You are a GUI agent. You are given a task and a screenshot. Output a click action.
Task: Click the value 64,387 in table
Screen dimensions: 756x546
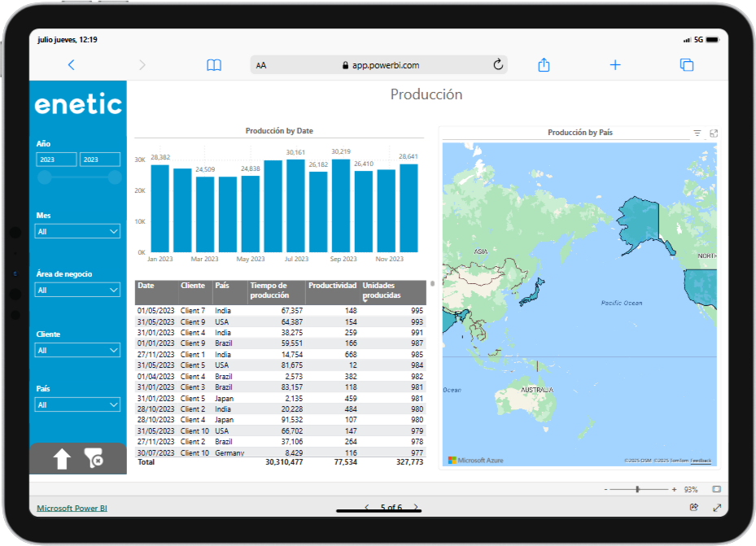pos(291,322)
